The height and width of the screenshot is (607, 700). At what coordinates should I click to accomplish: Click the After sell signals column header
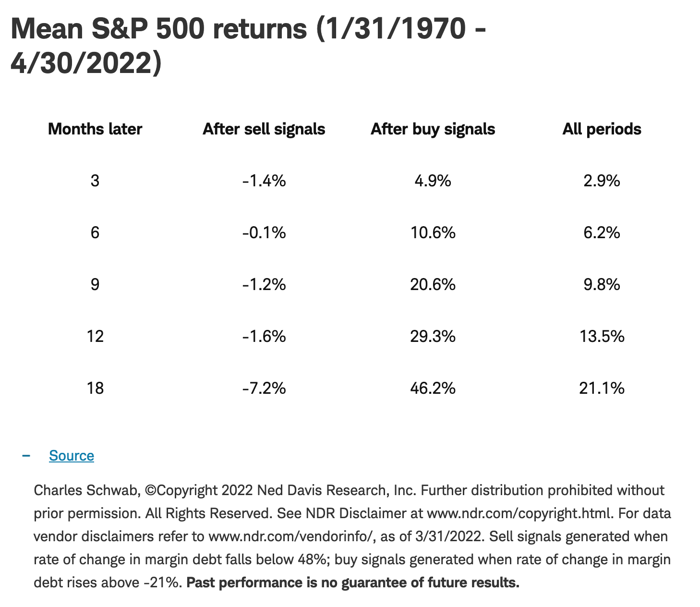[264, 129]
